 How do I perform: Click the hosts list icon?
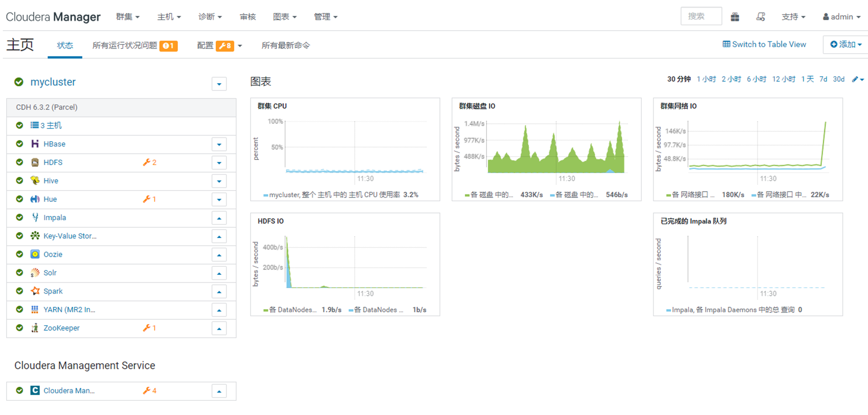pos(34,125)
